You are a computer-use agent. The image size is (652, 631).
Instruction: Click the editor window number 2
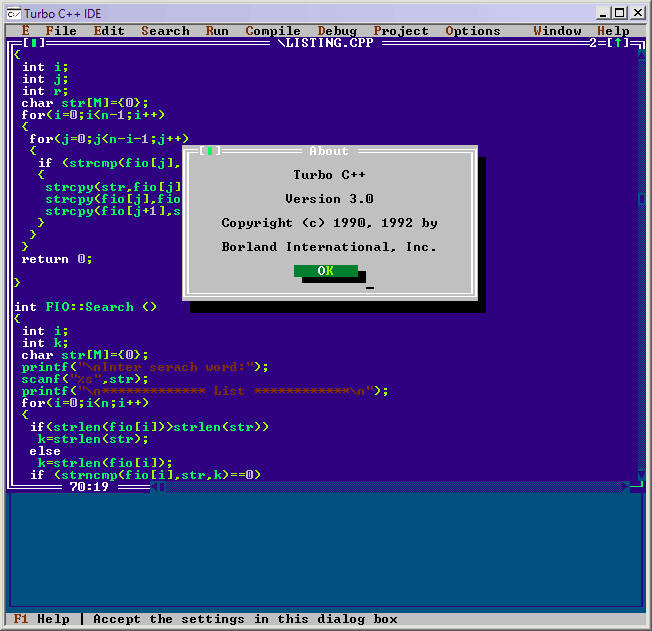tap(593, 43)
